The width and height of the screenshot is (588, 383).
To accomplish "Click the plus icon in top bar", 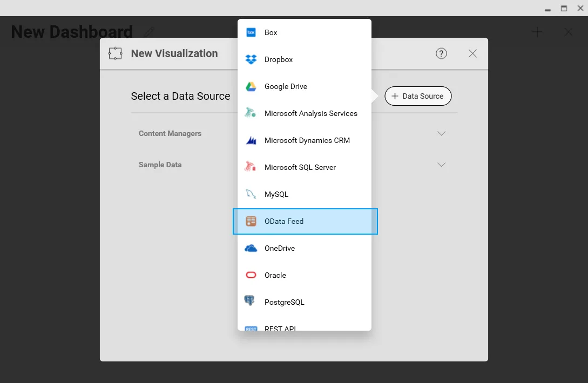I will (537, 32).
